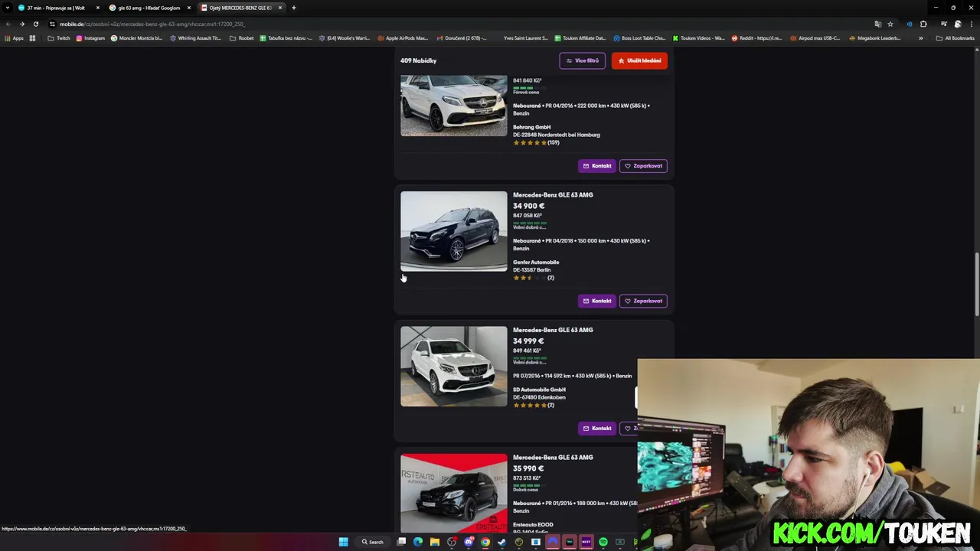The height and width of the screenshot is (551, 980).
Task: Open the Boss Loot Table bookmark
Action: [639, 38]
